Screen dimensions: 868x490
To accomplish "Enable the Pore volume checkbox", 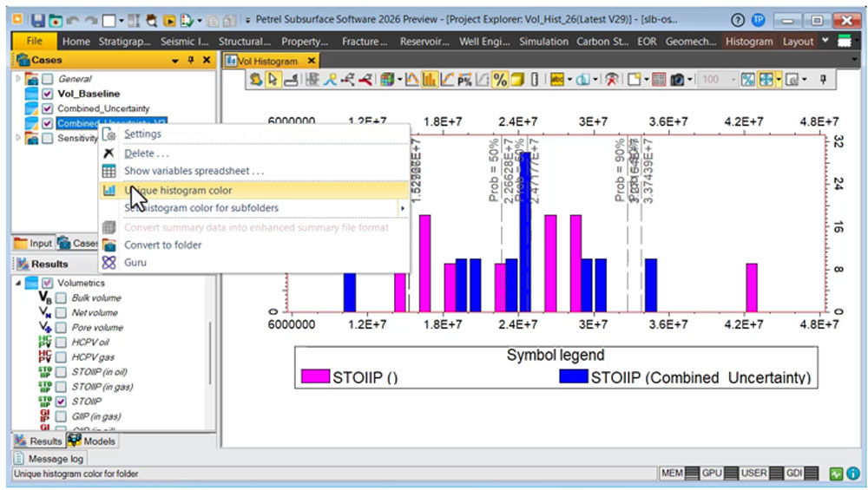I will pos(62,328).
